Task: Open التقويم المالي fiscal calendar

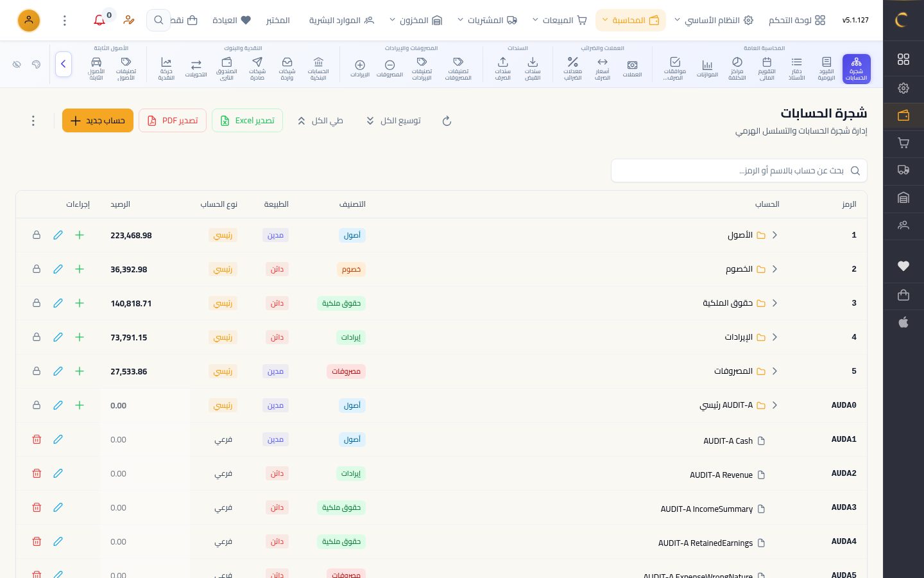Action: (x=767, y=69)
